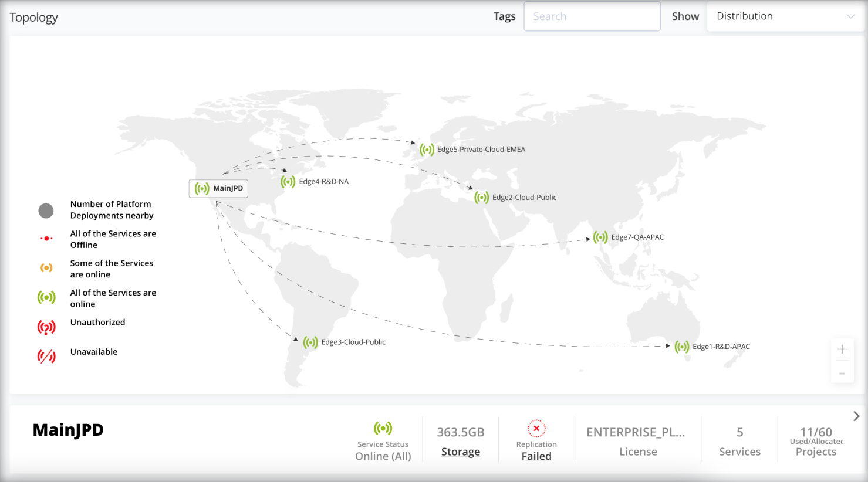Viewport: 868px width, 482px height.
Task: Select the Edge4-R&D-NA deployment icon
Action: click(x=288, y=182)
